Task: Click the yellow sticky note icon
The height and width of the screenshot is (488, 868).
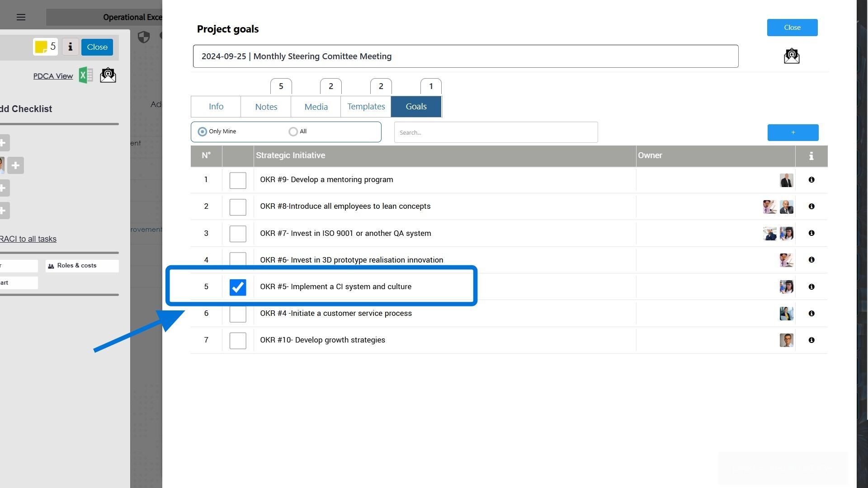Action: (x=42, y=47)
